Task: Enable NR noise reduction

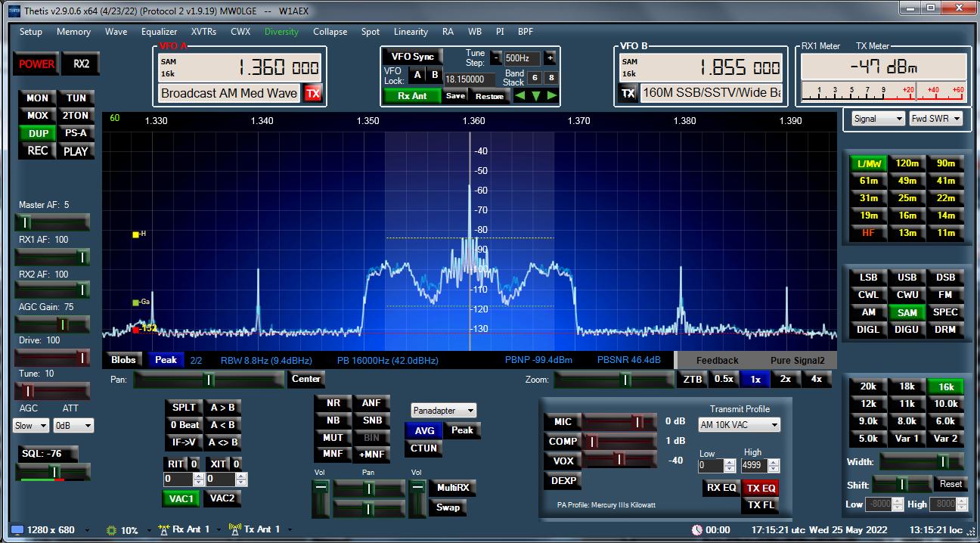Action: (333, 403)
